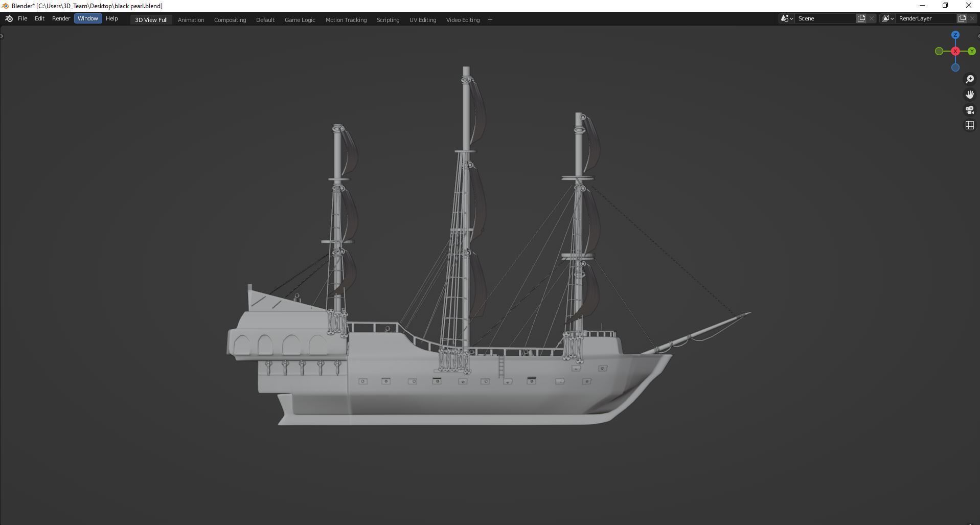
Task: Switch to the Compositing workspace tab
Action: [230, 19]
